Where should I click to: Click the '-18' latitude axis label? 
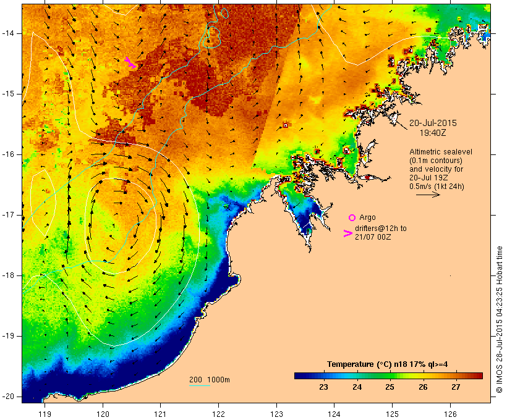coord(7,275)
